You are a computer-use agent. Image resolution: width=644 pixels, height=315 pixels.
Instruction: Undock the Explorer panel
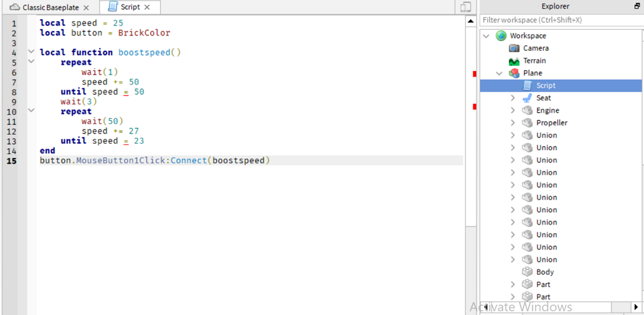tap(637, 7)
